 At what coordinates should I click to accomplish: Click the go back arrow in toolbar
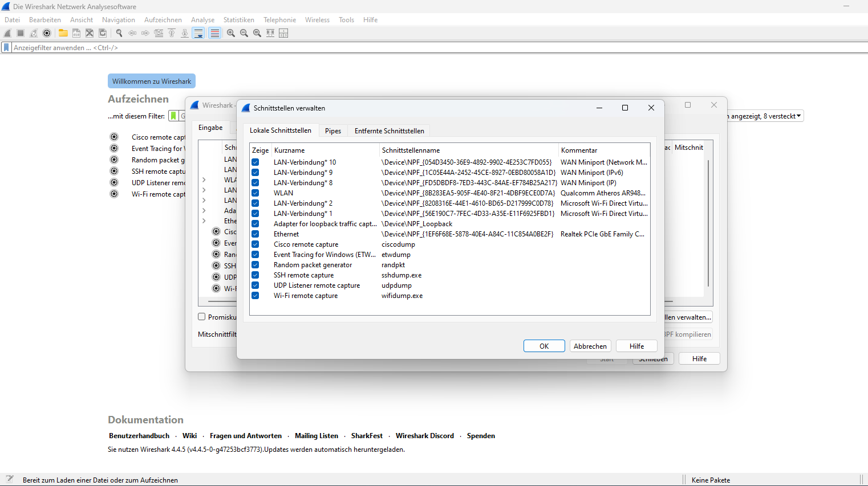click(x=132, y=33)
